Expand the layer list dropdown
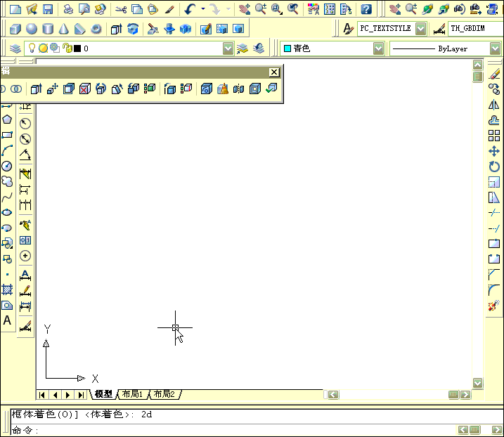The width and height of the screenshot is (504, 437). (228, 48)
